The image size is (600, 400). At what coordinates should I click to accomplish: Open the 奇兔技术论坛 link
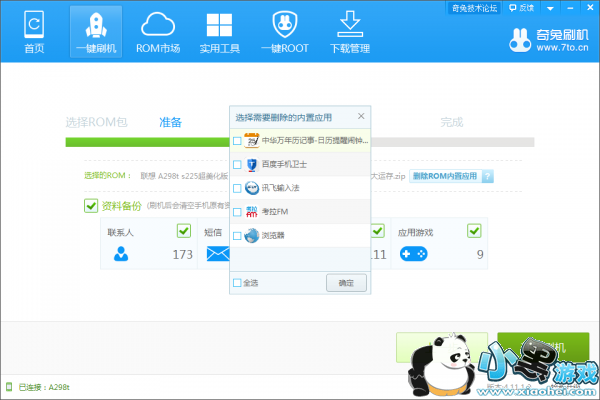click(x=474, y=8)
